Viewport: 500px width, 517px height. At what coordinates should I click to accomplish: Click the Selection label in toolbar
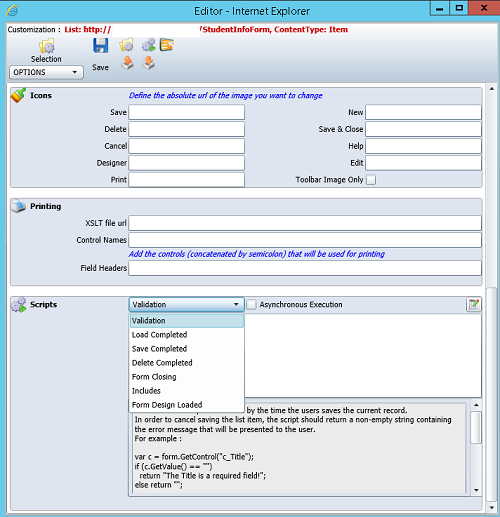click(x=46, y=59)
